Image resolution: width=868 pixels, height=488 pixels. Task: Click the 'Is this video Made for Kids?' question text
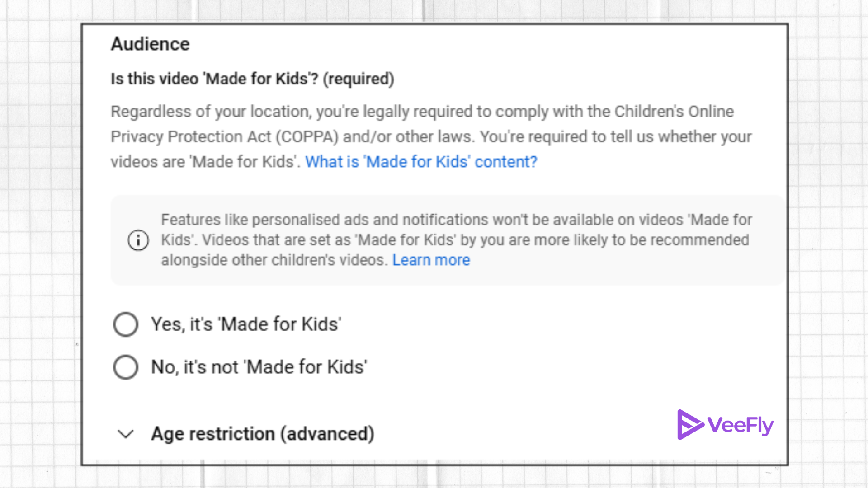252,79
